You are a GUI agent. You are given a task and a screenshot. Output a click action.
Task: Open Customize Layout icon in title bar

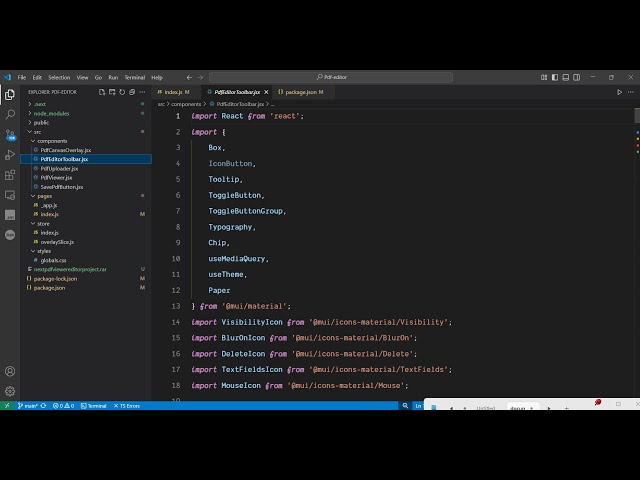tap(544, 77)
